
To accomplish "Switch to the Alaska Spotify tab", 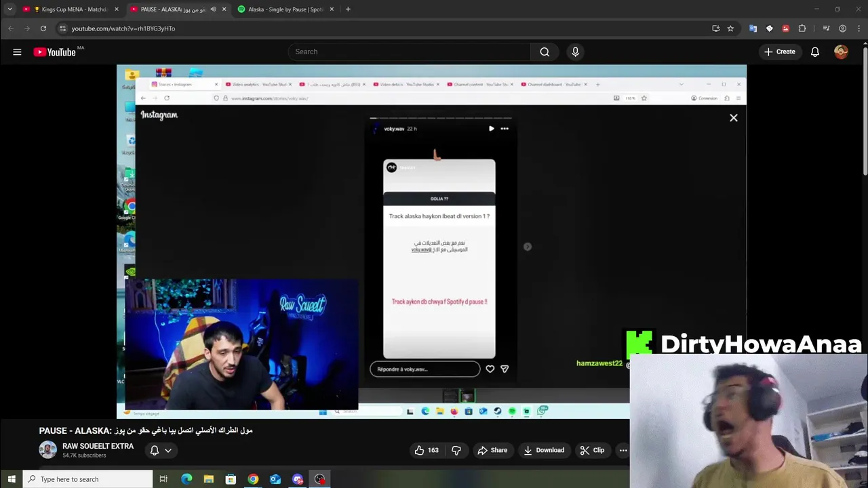I will (285, 9).
